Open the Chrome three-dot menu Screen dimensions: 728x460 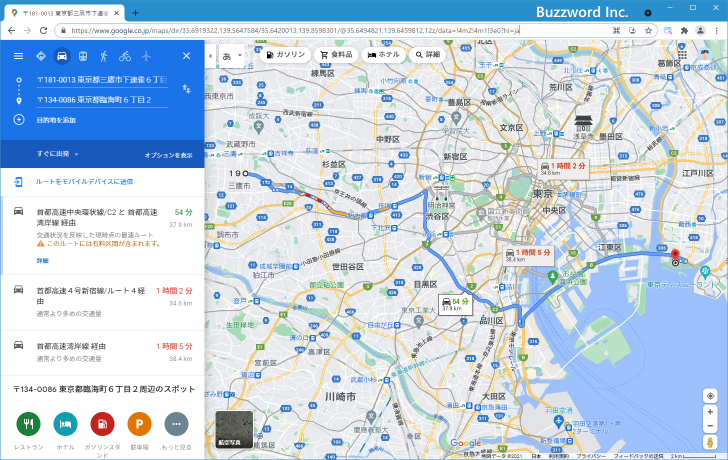[x=717, y=31]
